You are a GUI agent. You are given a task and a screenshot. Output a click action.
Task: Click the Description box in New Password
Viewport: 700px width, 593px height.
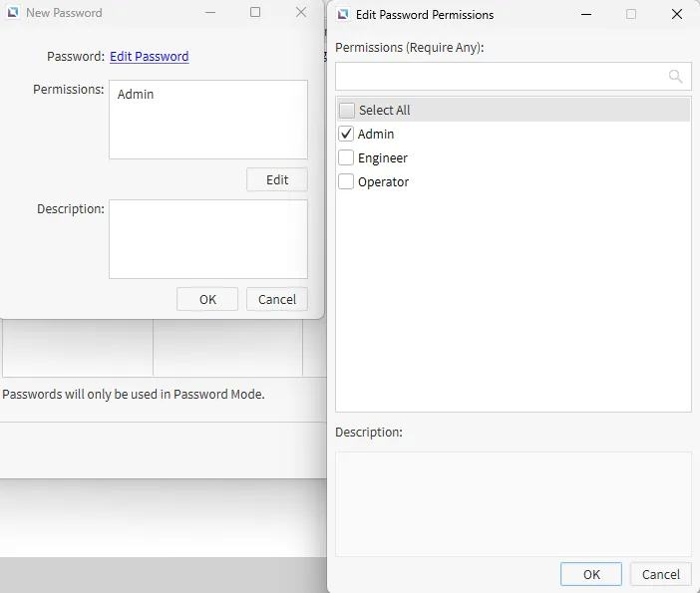207,239
